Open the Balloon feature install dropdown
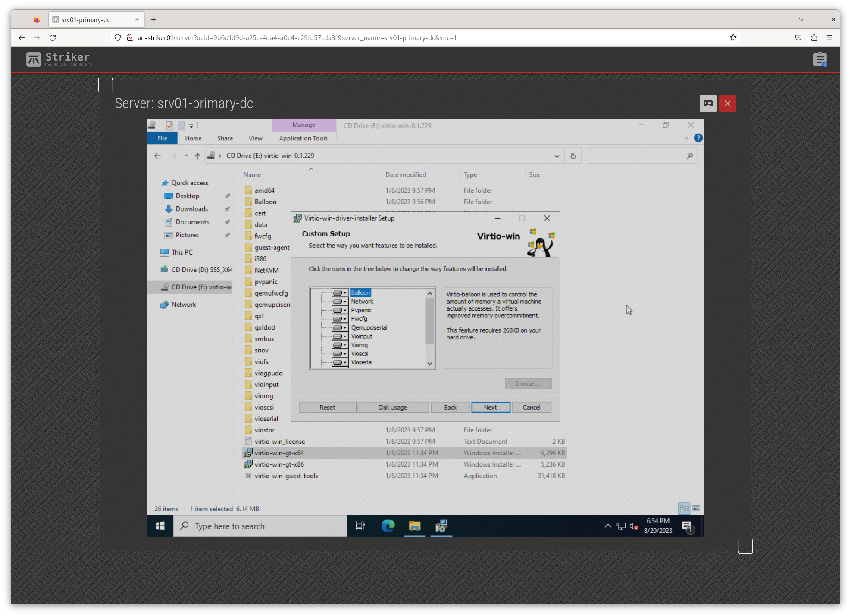This screenshot has width=851, height=616. tap(340, 293)
